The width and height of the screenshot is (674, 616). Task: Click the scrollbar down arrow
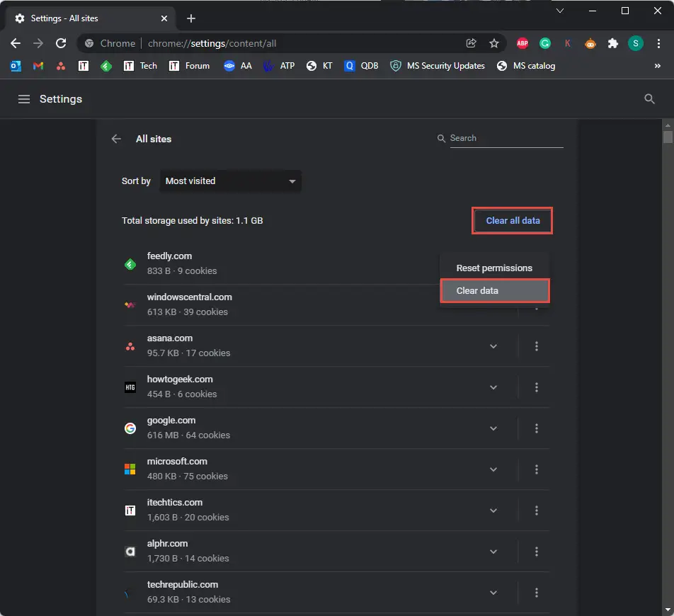[x=668, y=610]
